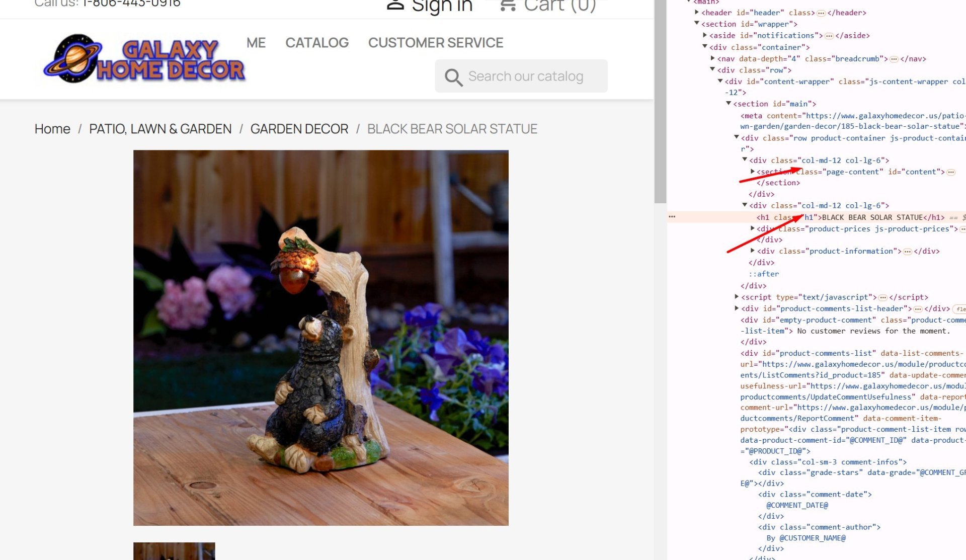Click the Sign in user icon
This screenshot has width=966, height=560.
(x=395, y=5)
